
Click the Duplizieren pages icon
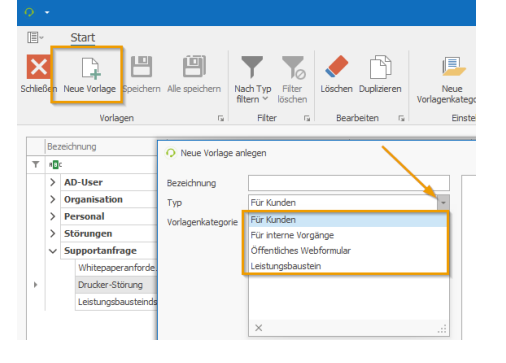[380, 67]
